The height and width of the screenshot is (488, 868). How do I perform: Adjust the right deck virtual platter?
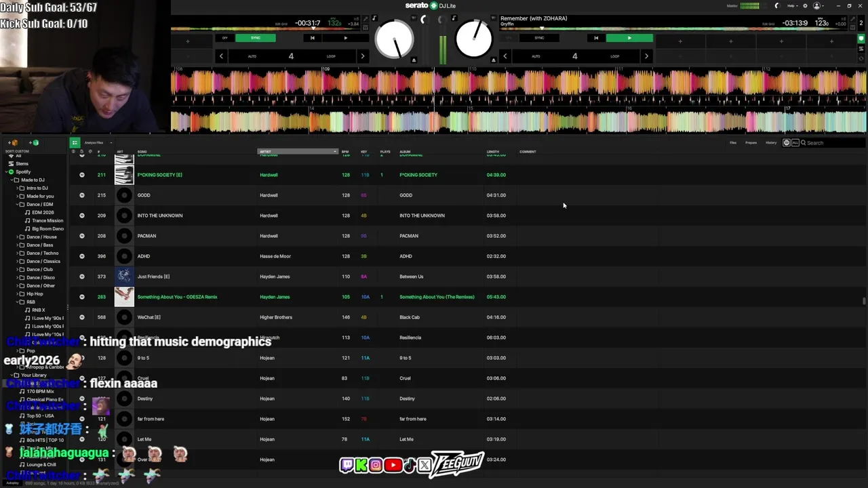[474, 39]
